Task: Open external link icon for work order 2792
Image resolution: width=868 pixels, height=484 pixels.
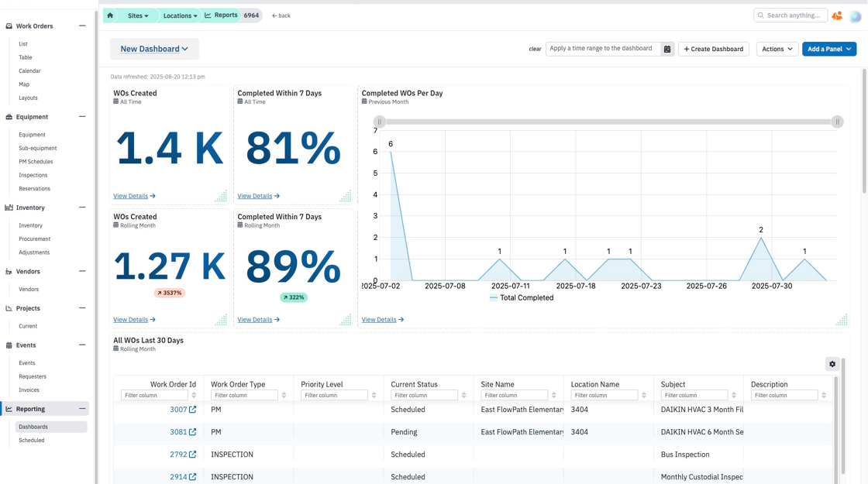Action: (x=192, y=455)
